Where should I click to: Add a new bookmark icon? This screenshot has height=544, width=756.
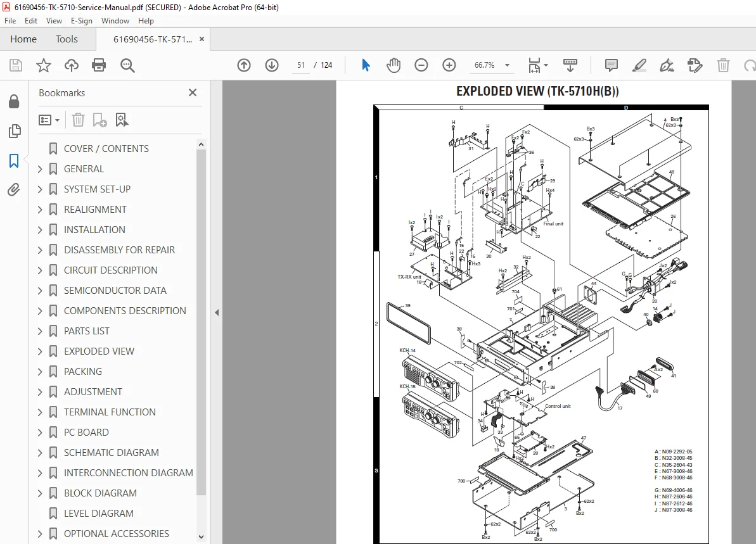(99, 120)
